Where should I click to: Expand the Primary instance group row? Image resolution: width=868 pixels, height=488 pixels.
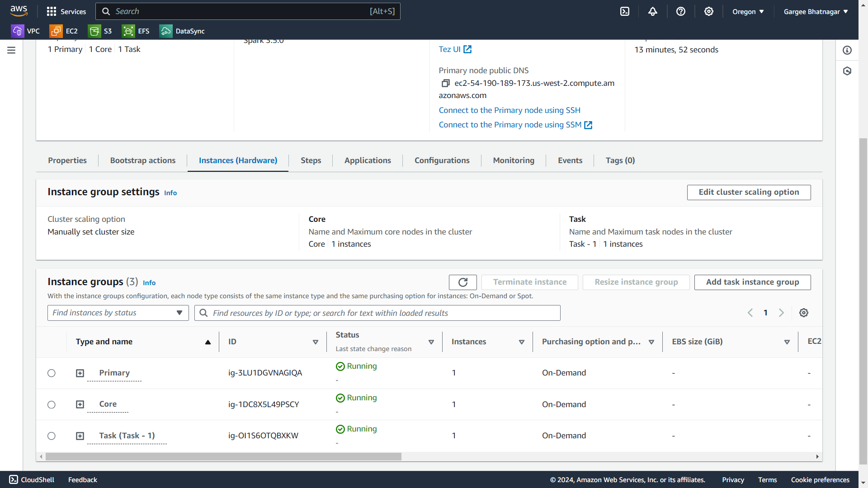(x=80, y=373)
